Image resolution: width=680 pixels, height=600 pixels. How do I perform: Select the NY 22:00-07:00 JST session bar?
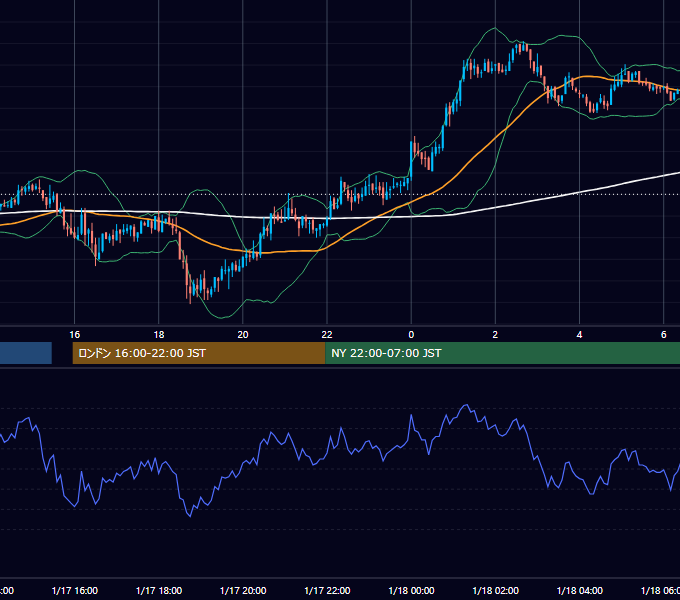click(502, 353)
